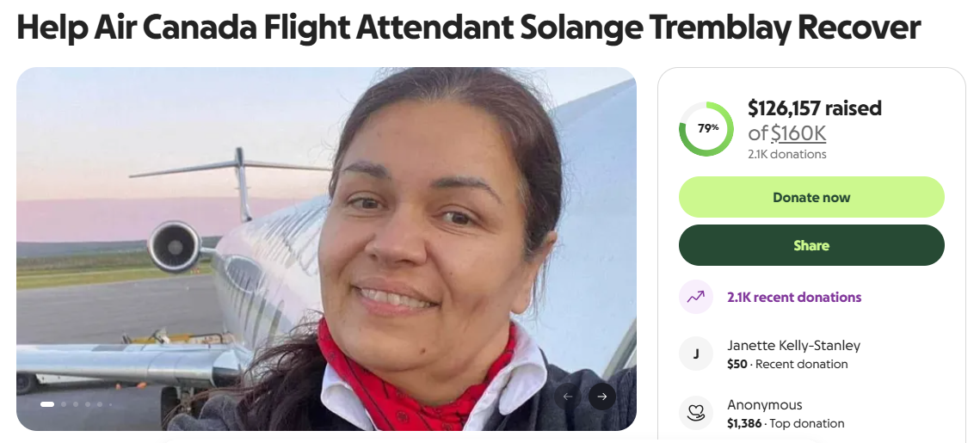Click the Anonymous donor heart-hand icon
The width and height of the screenshot is (980, 443).
pos(695,413)
